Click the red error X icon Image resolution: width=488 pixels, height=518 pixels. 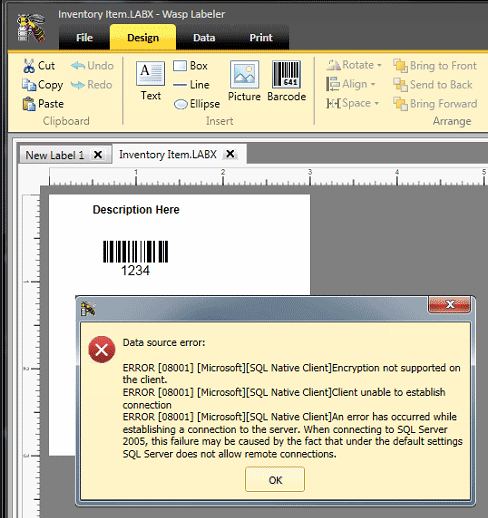(102, 350)
